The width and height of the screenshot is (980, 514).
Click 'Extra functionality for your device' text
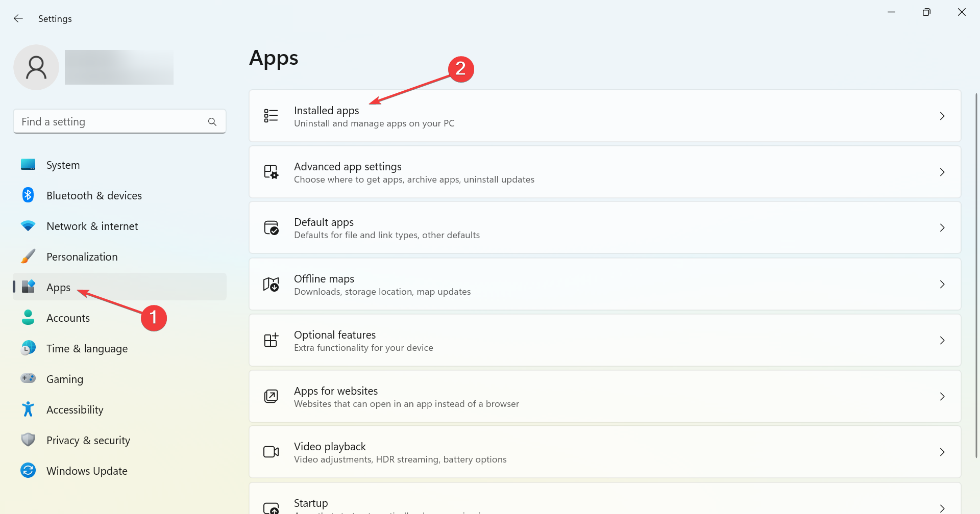(363, 348)
